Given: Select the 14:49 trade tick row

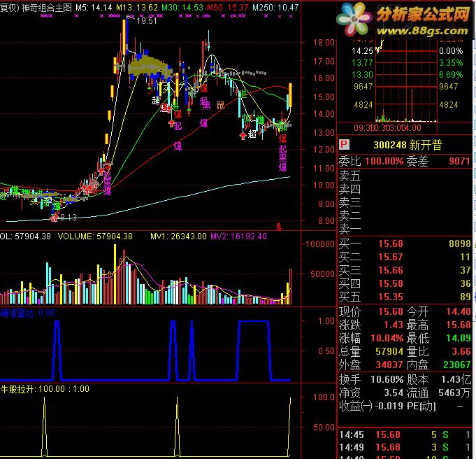Looking at the screenshot, I should tap(405, 447).
